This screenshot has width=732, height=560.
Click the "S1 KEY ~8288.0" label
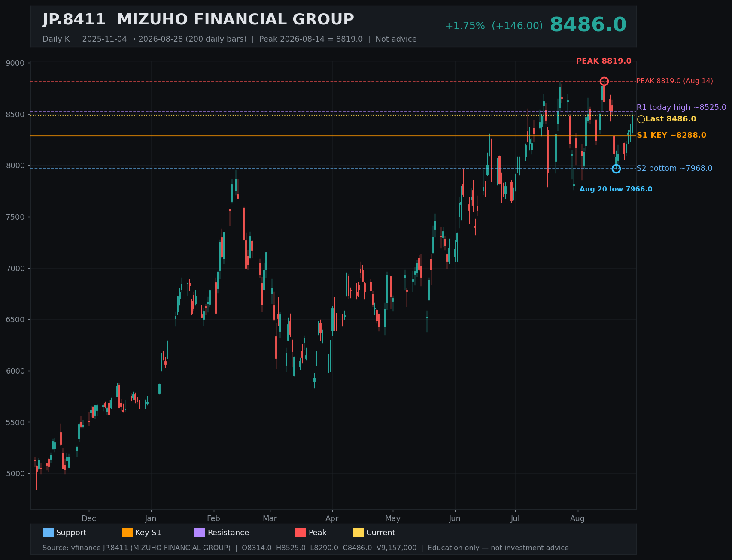671,136
